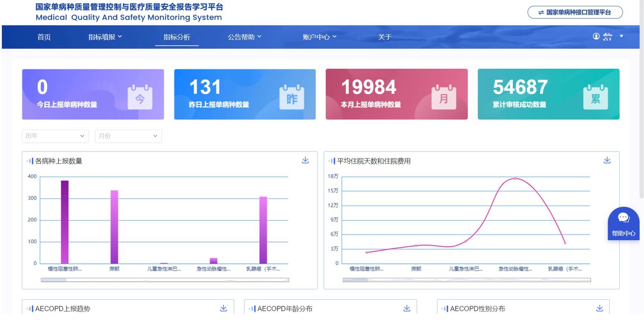Click the 儿童急性淋巴 data point on line chart
644x320 pixels.
[466, 241]
